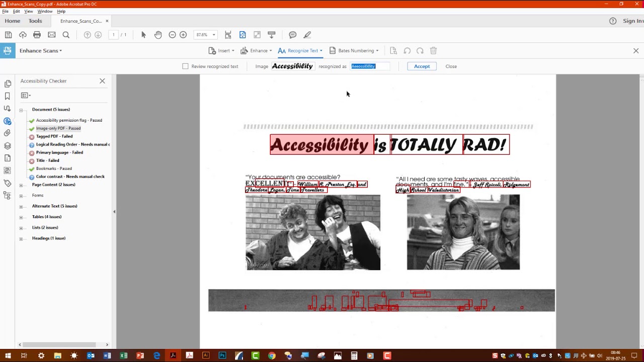Viewport: 644px width, 362px height.
Task: Open Enhance Scans tool dropdown
Action: 41,51
